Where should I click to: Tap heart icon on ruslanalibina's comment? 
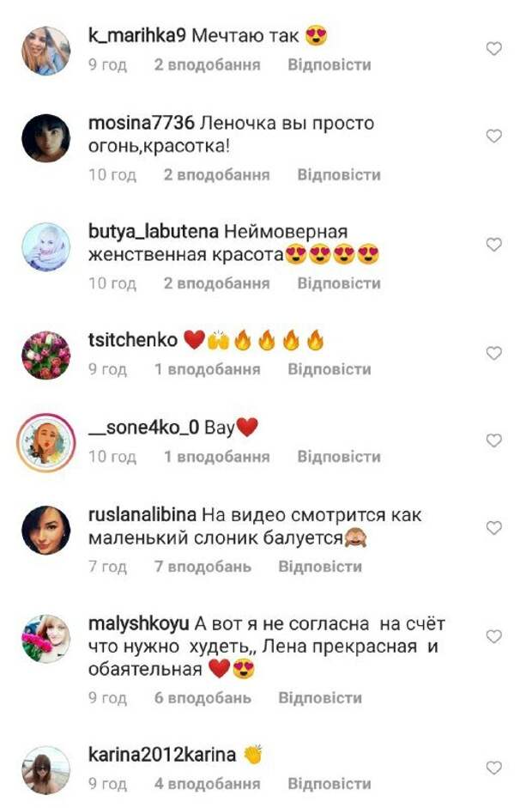(x=494, y=528)
